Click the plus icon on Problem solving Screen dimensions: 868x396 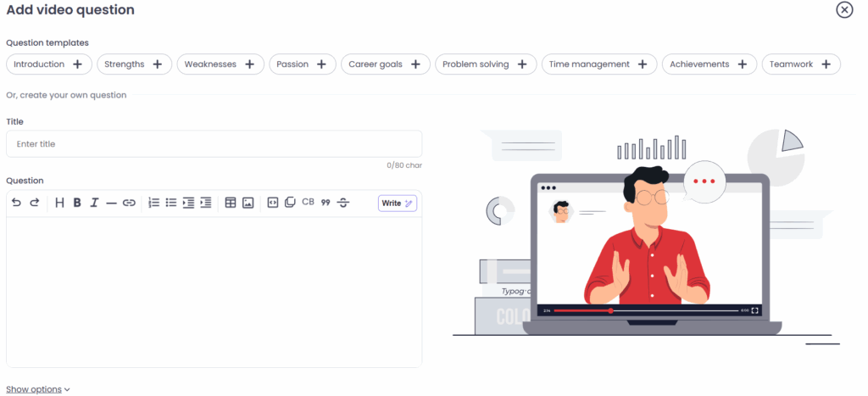[x=522, y=64]
